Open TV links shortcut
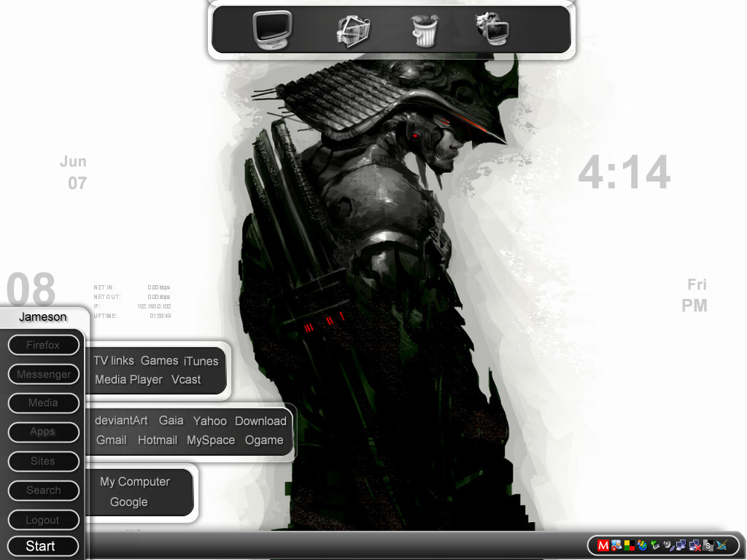The image size is (747, 560). click(113, 360)
